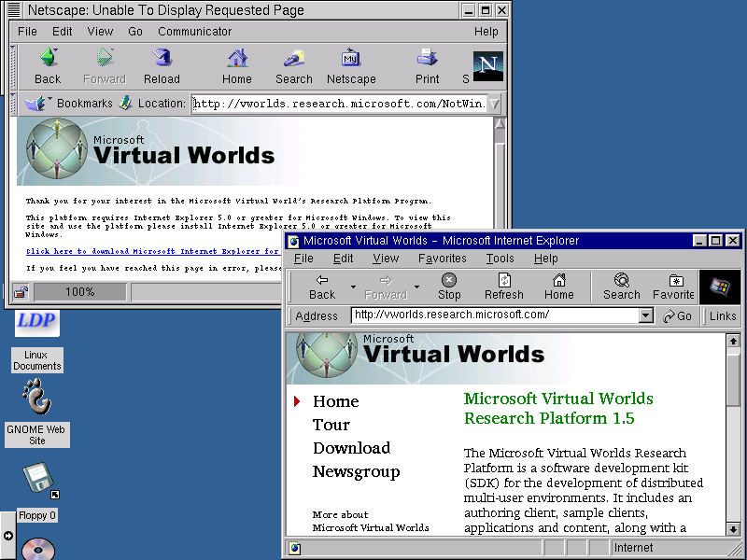Expand IE Links toolbar
The height and width of the screenshot is (560, 747).
pos(722,315)
